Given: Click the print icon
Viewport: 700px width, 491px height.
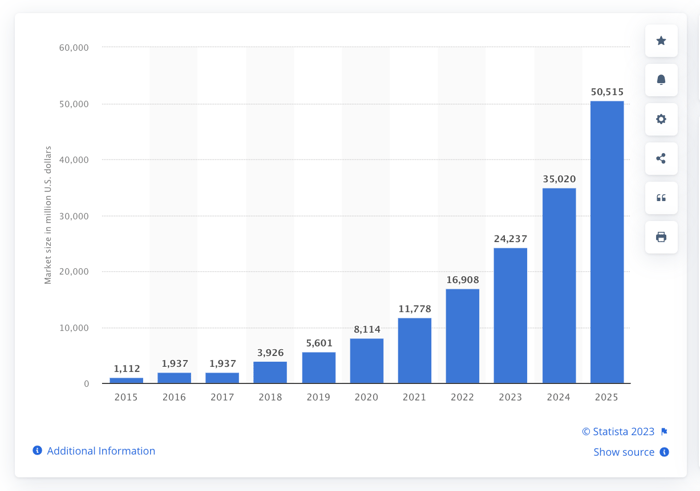Looking at the screenshot, I should click(661, 237).
